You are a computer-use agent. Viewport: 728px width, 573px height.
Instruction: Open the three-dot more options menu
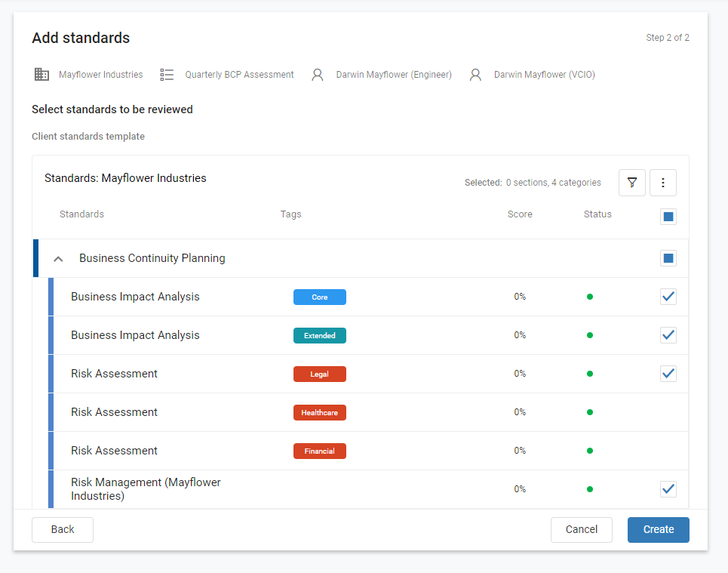662,183
